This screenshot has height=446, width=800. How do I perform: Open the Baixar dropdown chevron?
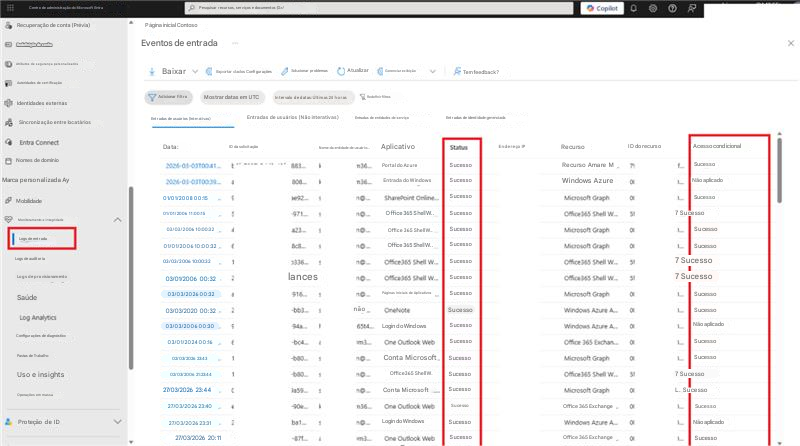pyautogui.click(x=195, y=72)
